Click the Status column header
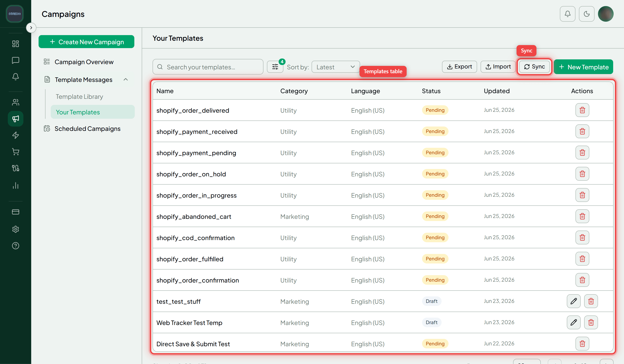This screenshot has width=624, height=364. coord(431,91)
